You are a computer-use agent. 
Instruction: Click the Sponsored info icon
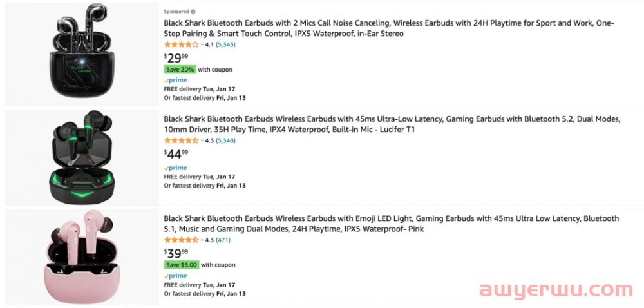coord(193,12)
